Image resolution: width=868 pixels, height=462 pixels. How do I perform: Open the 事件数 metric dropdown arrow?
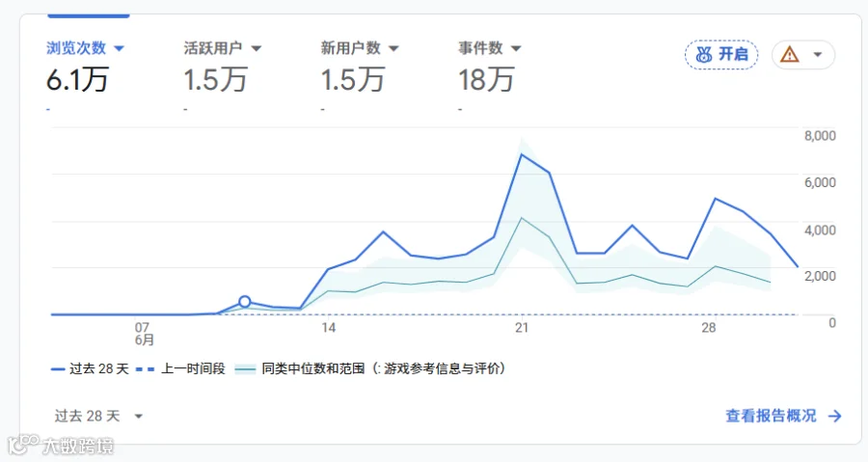coord(516,48)
